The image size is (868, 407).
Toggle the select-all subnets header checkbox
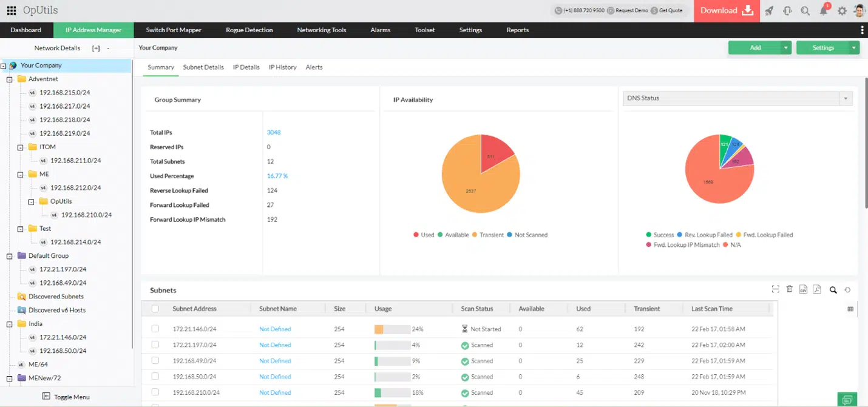[x=155, y=309]
